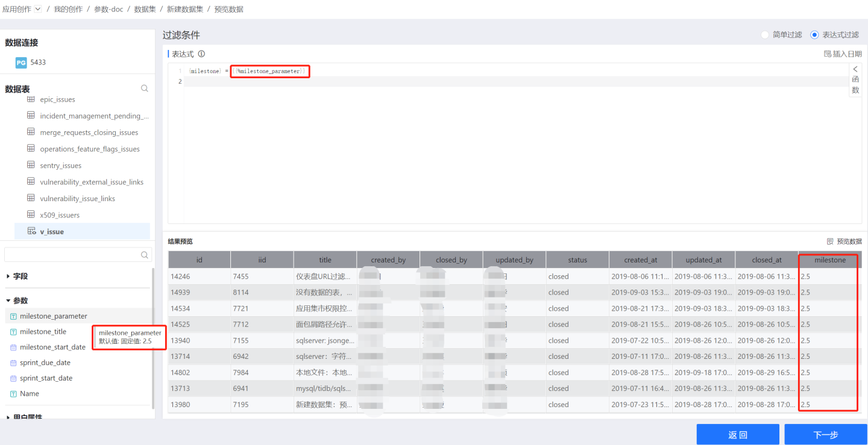This screenshot has height=445, width=868.
Task: Click the search icon beside 数据表 heading
Action: (145, 89)
